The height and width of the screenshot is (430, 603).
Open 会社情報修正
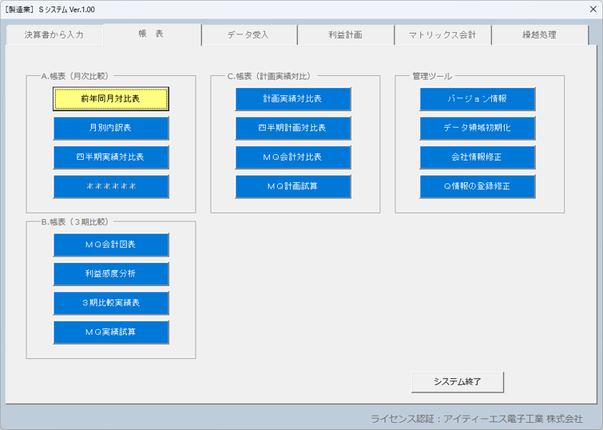477,157
